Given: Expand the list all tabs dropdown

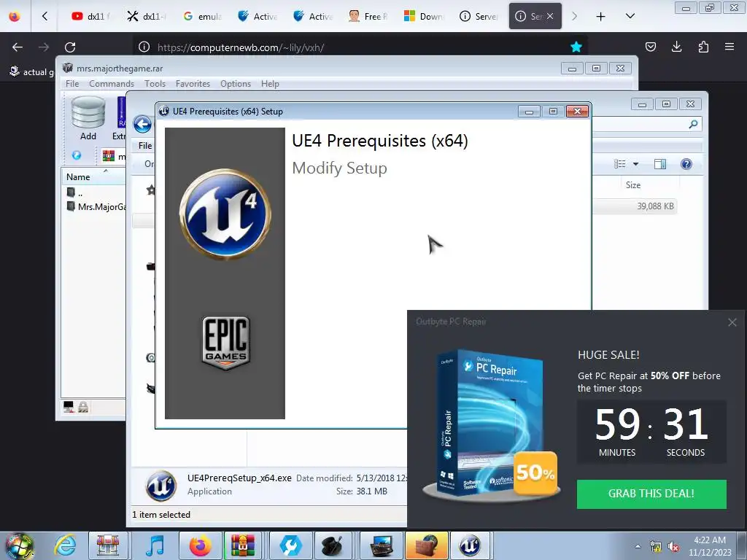Looking at the screenshot, I should [x=630, y=17].
